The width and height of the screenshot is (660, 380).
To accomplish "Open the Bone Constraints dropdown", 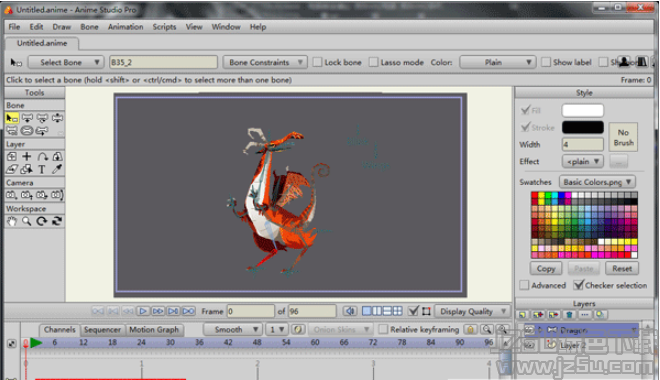I will click(x=265, y=62).
